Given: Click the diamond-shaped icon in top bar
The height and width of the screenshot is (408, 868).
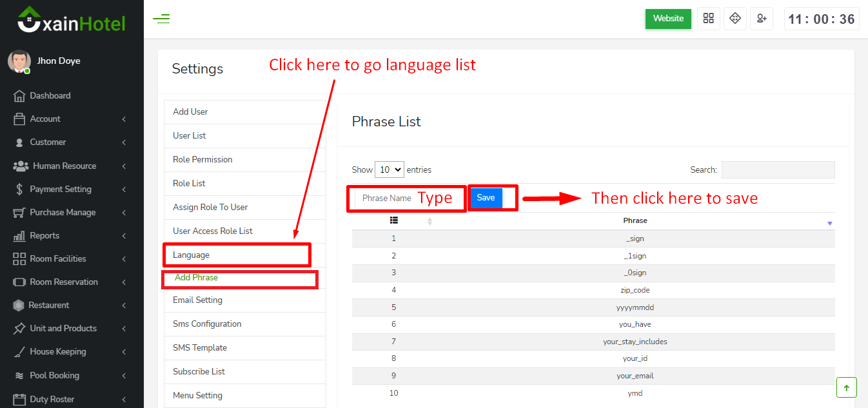Looking at the screenshot, I should [735, 19].
